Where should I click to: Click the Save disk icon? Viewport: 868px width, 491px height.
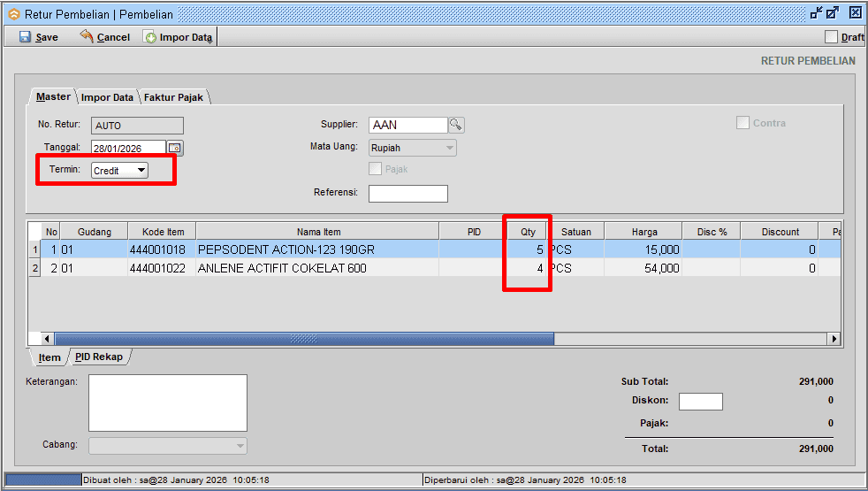coord(25,37)
